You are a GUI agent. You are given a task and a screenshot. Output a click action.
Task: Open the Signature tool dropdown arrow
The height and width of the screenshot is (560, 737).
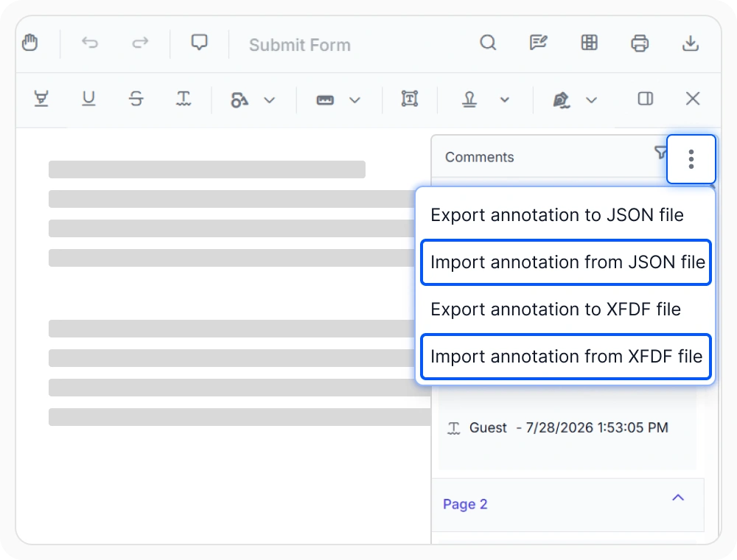[591, 100]
